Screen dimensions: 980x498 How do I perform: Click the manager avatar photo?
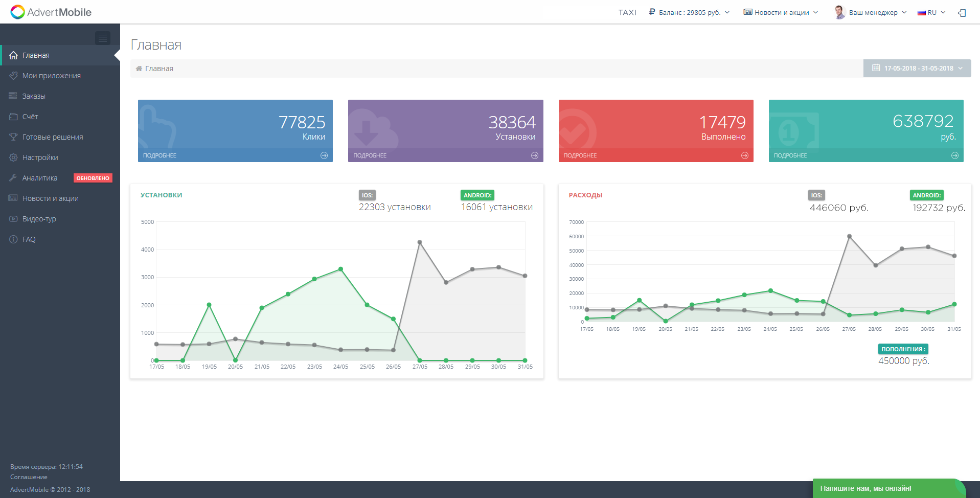(839, 12)
